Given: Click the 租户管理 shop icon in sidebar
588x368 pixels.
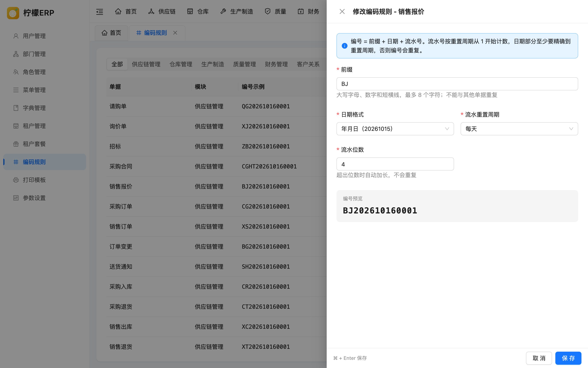Looking at the screenshot, I should (x=16, y=126).
